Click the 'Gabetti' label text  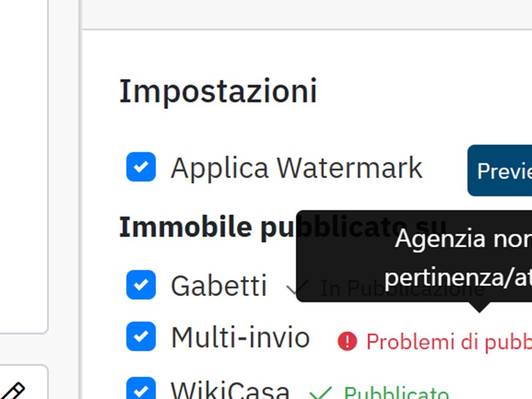[219, 286]
